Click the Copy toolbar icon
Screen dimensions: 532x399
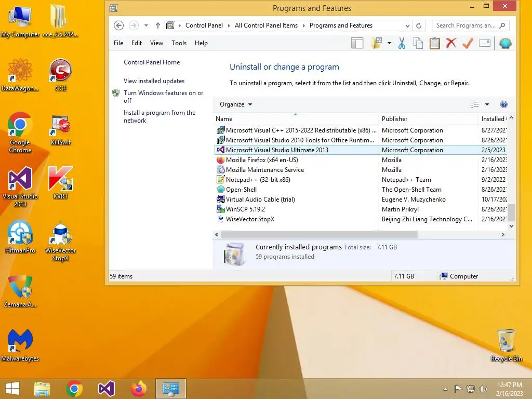click(418, 43)
